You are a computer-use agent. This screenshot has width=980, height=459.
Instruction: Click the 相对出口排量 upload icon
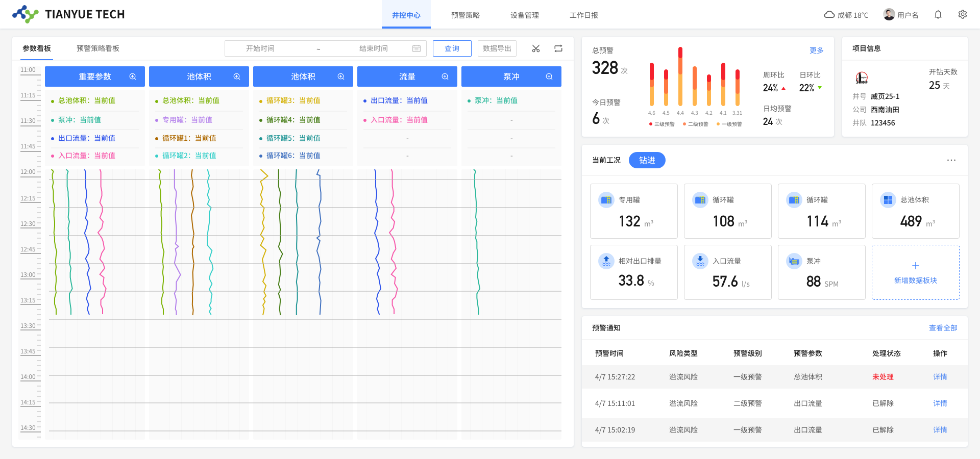606,261
